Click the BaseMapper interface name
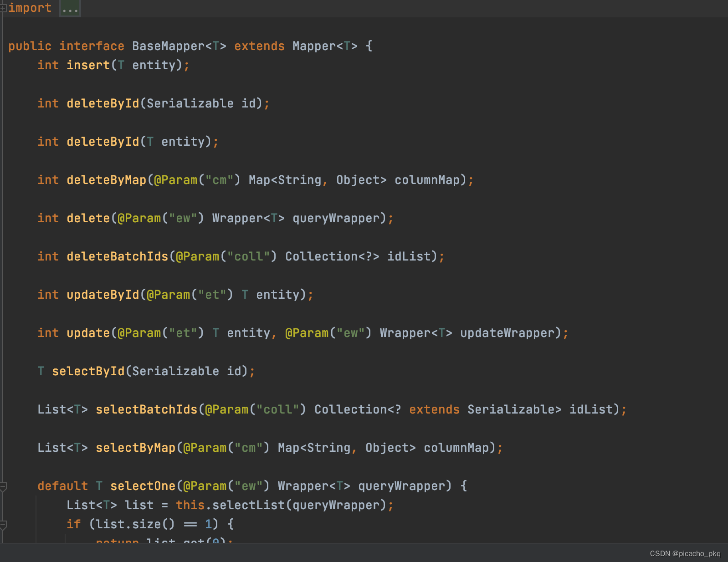This screenshot has height=562, width=728. point(169,46)
